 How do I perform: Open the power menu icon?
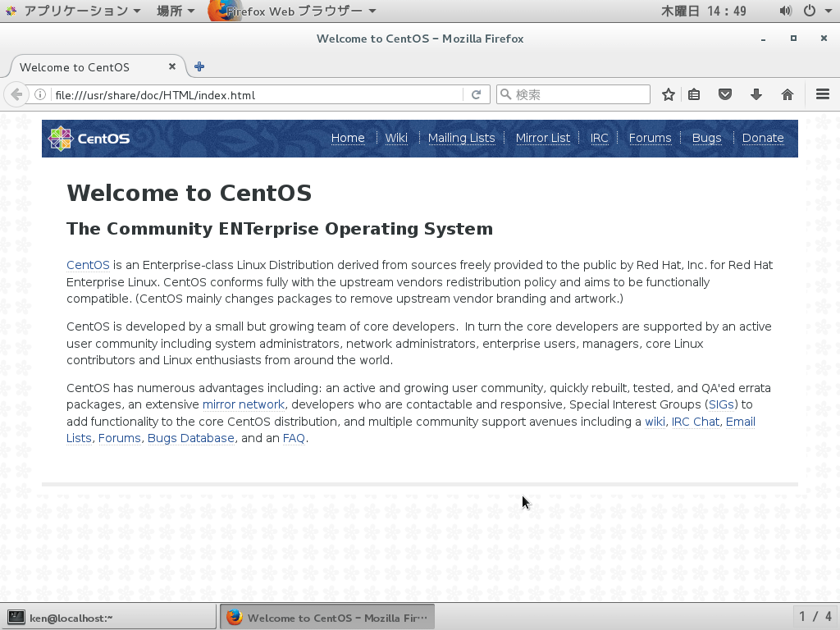(x=810, y=11)
